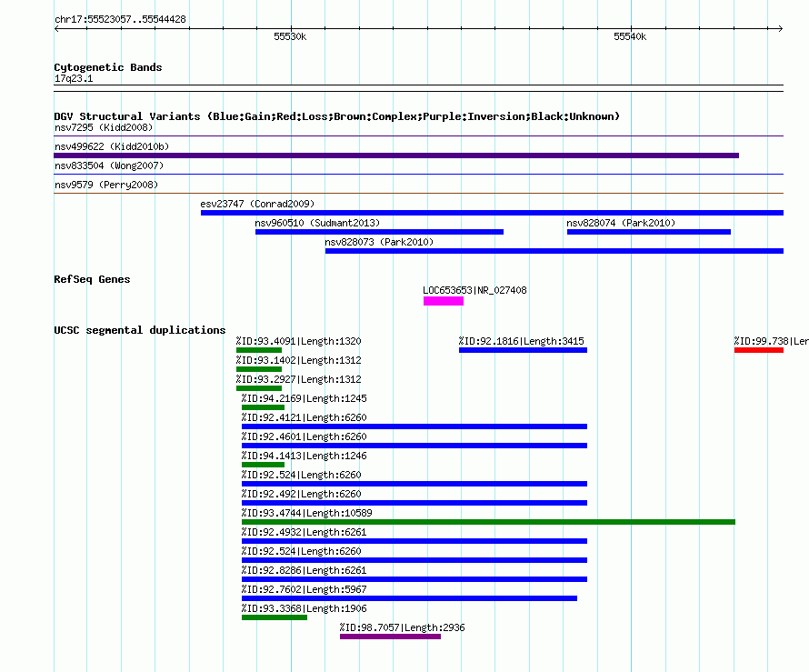Click the blue esv23747 gain bar
The height and width of the screenshot is (672, 809).
pos(492,213)
